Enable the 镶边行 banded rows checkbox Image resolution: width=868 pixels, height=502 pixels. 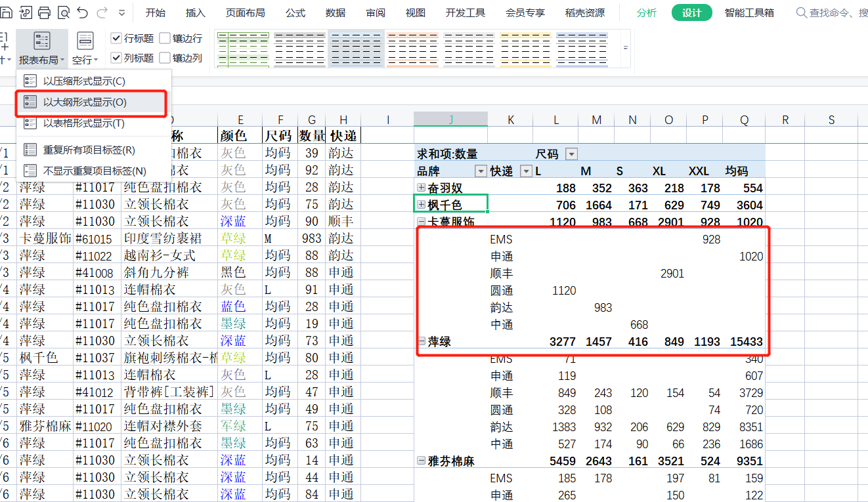click(x=165, y=38)
